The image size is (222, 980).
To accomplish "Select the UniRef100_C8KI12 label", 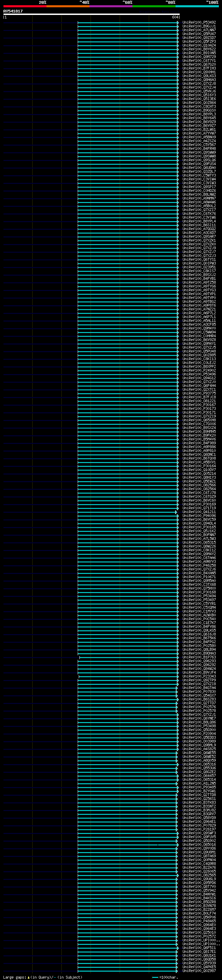I will 199,550.
